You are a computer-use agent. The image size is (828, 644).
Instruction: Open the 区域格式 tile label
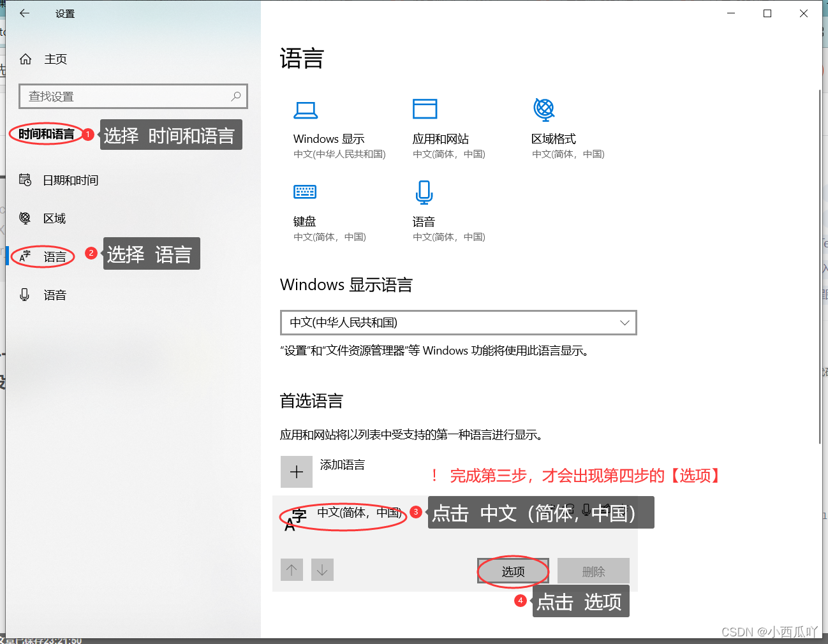554,139
